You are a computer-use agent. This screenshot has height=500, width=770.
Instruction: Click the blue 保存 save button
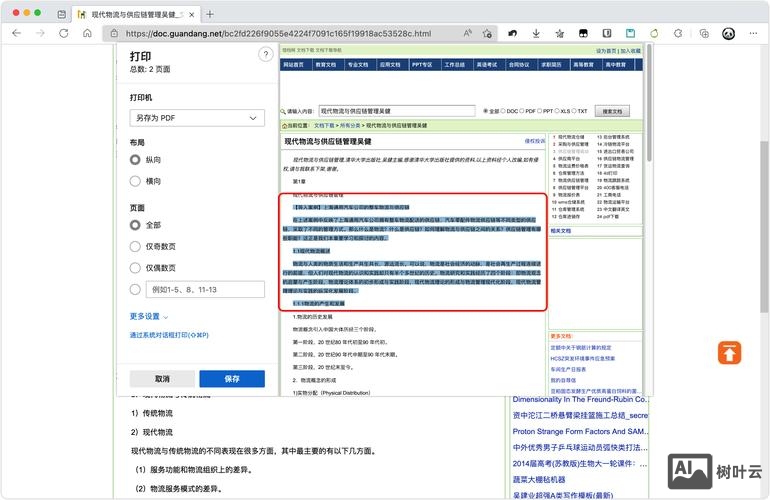coord(232,379)
